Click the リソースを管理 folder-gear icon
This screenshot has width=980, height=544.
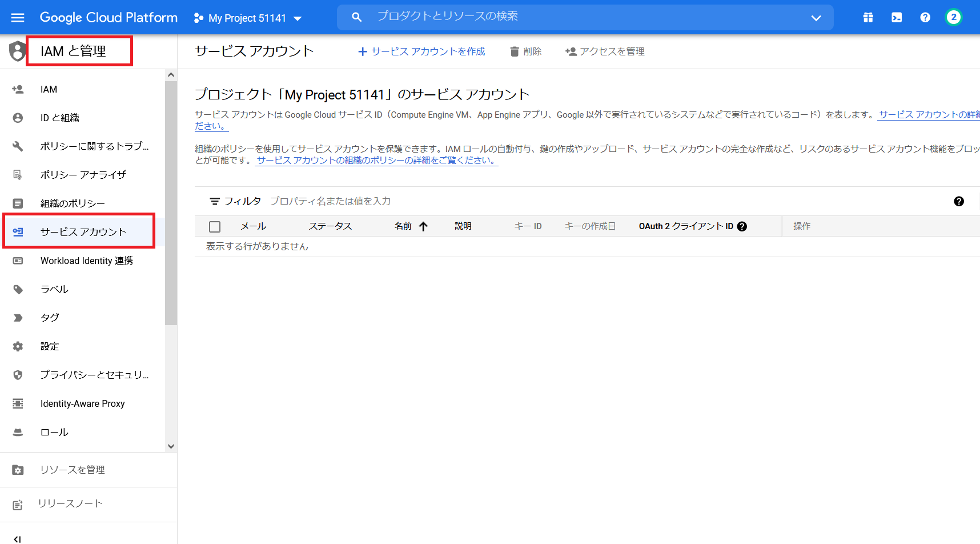pyautogui.click(x=18, y=470)
